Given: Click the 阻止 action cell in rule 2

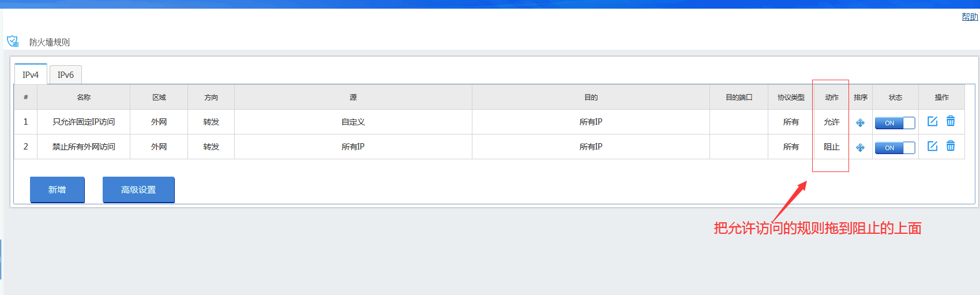Looking at the screenshot, I should [831, 147].
